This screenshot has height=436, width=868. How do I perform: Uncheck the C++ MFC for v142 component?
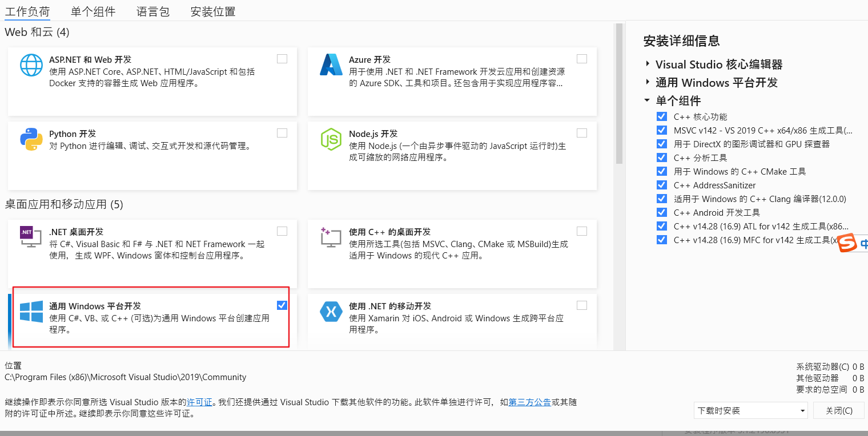662,240
